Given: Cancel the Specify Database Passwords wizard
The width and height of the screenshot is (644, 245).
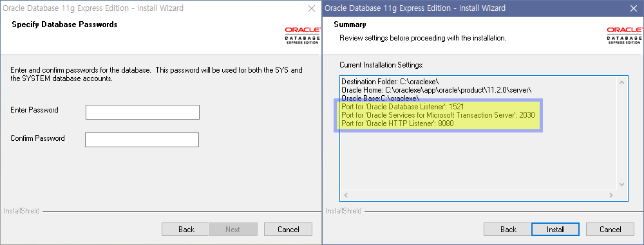Looking at the screenshot, I should tap(288, 230).
